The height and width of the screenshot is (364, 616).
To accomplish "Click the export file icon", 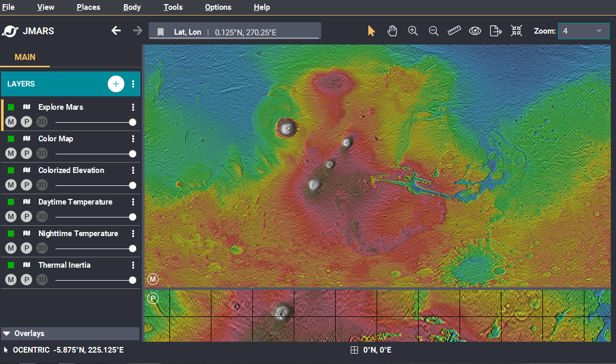I will click(x=496, y=31).
